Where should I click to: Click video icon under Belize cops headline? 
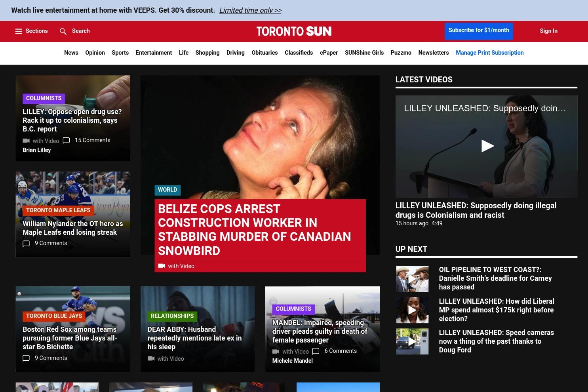click(162, 266)
